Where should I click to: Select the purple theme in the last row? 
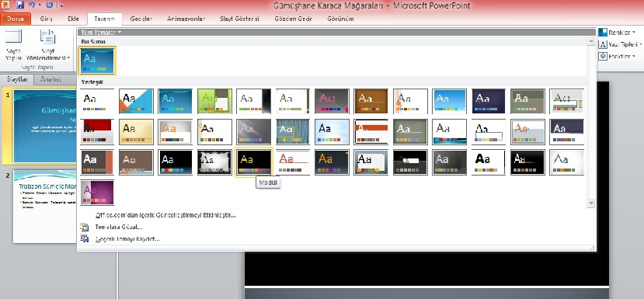(x=97, y=193)
